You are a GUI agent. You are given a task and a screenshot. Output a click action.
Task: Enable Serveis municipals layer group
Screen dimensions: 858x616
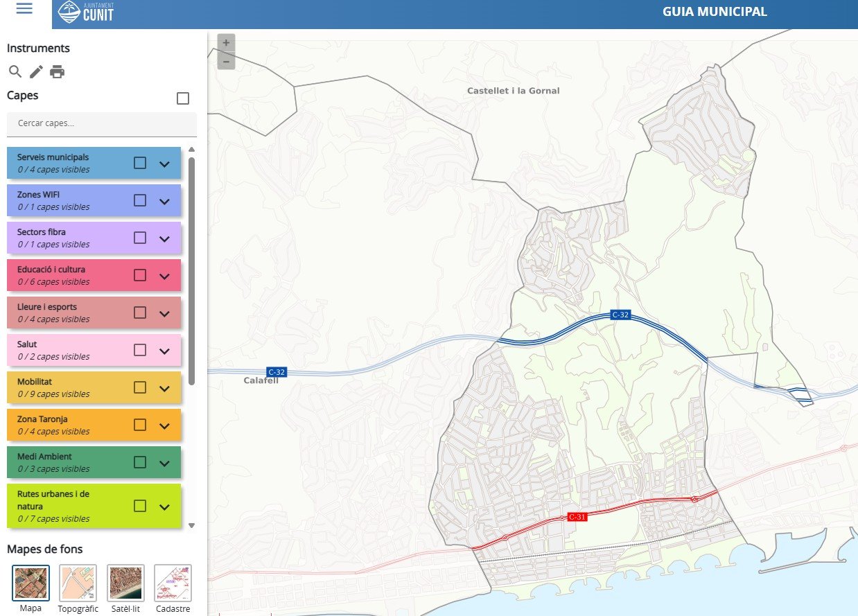[x=140, y=163]
